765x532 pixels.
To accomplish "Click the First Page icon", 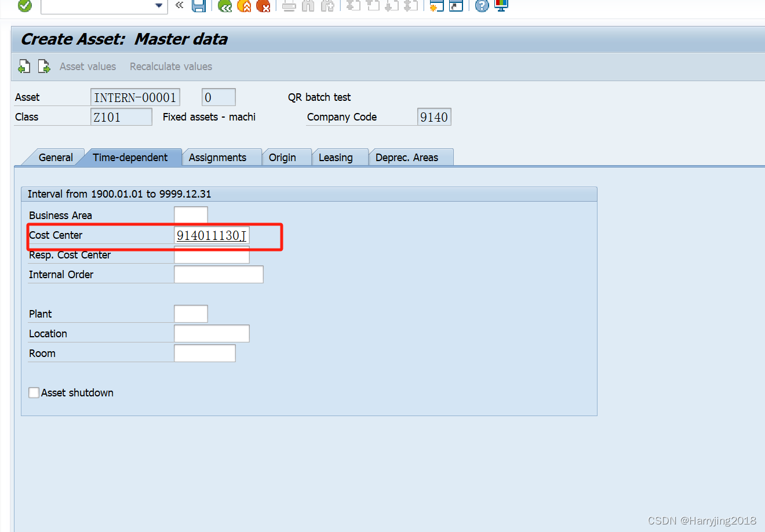I will [353, 6].
